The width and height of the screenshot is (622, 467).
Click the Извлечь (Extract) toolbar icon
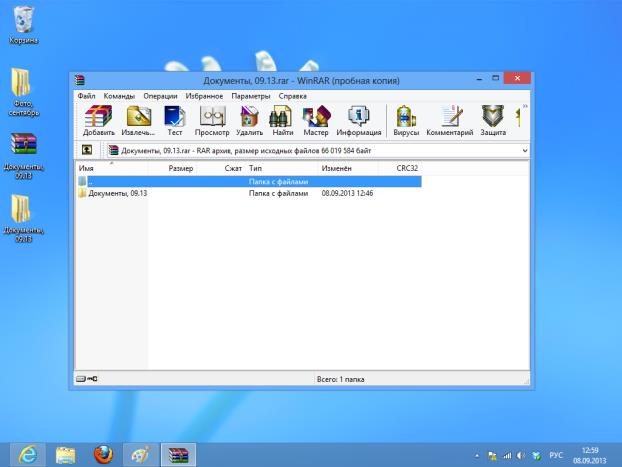(138, 121)
